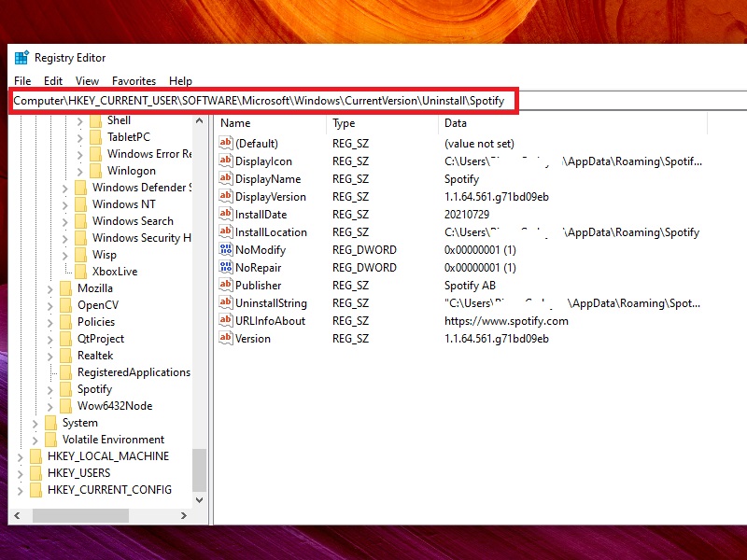
Task: Click the Realtek folder icon
Action: (65, 356)
